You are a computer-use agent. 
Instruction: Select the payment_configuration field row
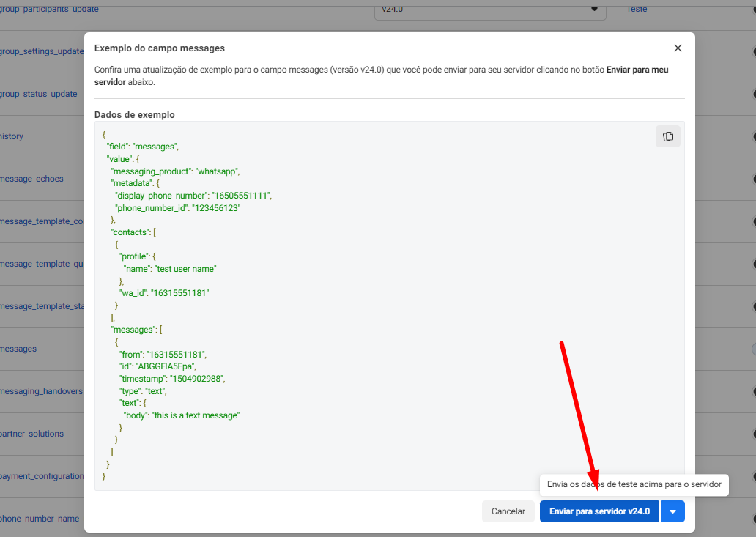[42, 475]
